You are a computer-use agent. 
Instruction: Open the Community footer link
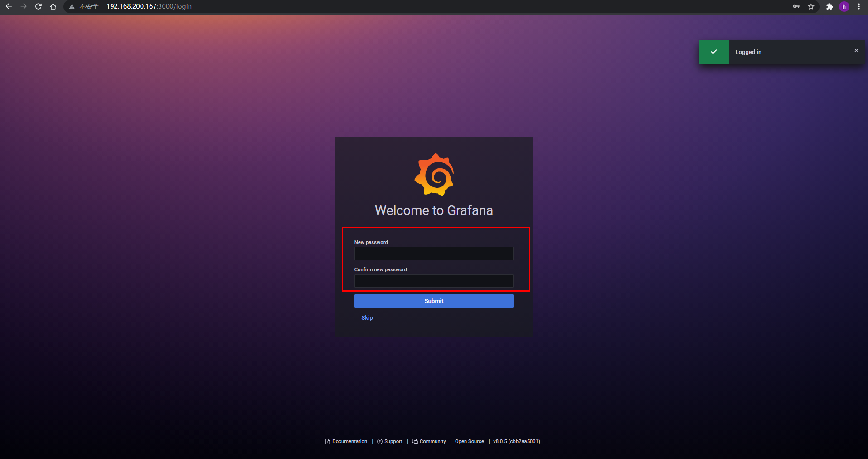(429, 441)
